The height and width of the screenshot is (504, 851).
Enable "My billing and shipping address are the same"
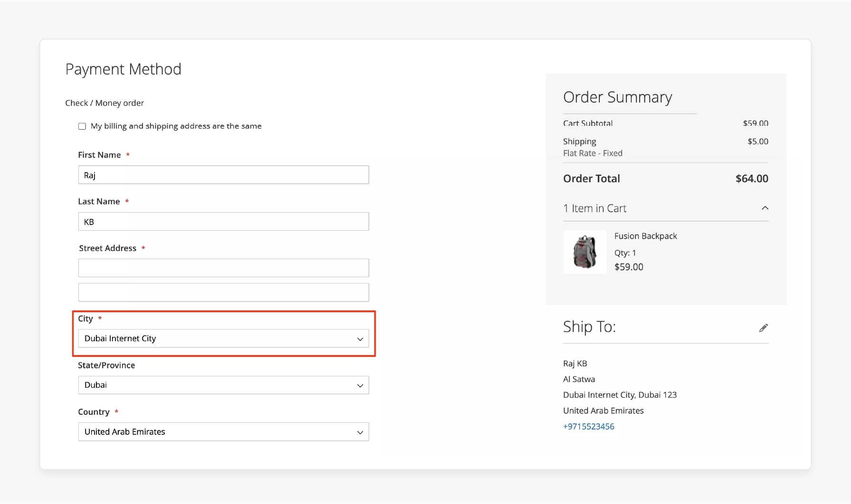(x=82, y=126)
